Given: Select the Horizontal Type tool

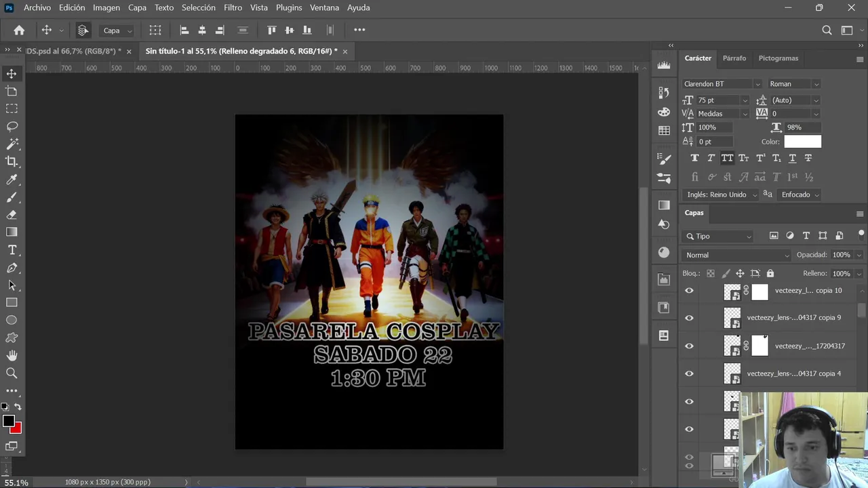Looking at the screenshot, I should (x=12, y=250).
